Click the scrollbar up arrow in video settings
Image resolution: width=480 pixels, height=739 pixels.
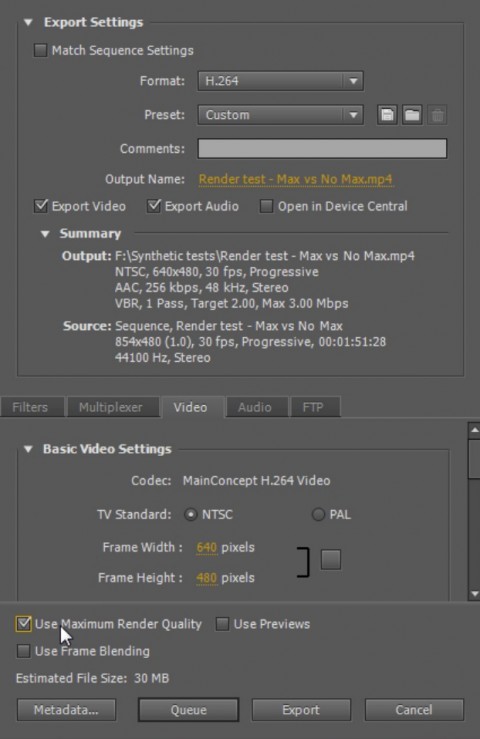tap(474, 430)
